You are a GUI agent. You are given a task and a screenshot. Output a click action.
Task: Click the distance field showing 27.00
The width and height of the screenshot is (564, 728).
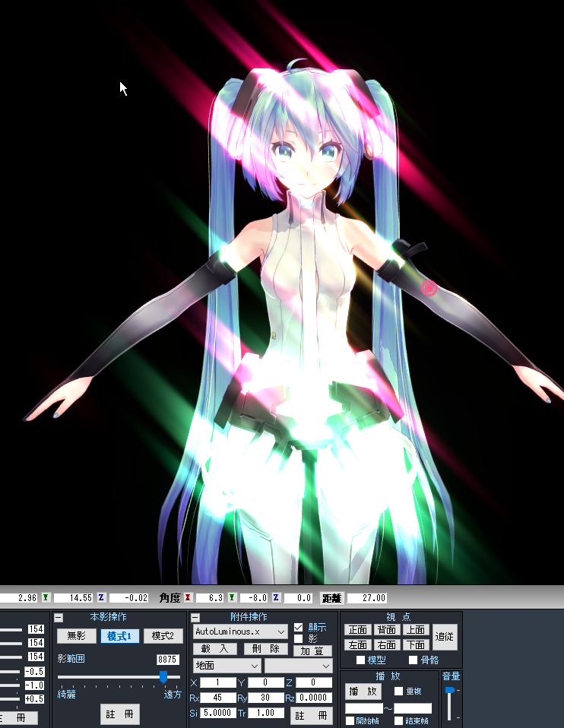367,598
